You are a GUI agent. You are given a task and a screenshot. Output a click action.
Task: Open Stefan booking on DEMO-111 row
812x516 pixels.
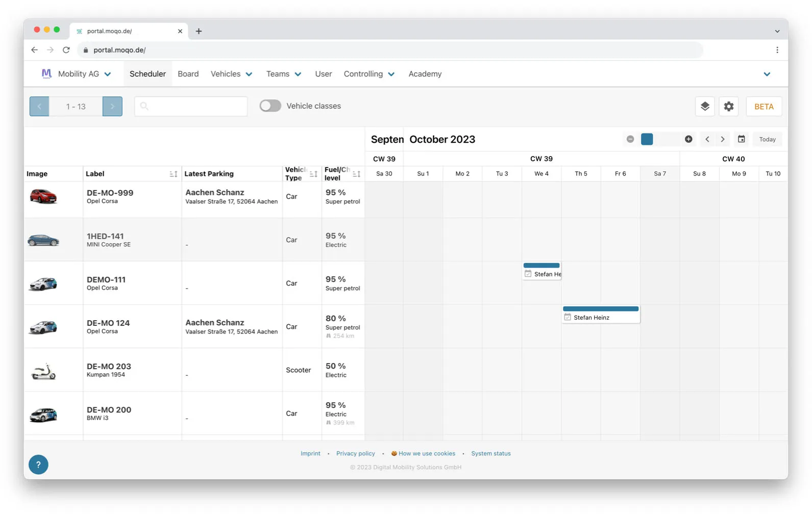pos(542,271)
